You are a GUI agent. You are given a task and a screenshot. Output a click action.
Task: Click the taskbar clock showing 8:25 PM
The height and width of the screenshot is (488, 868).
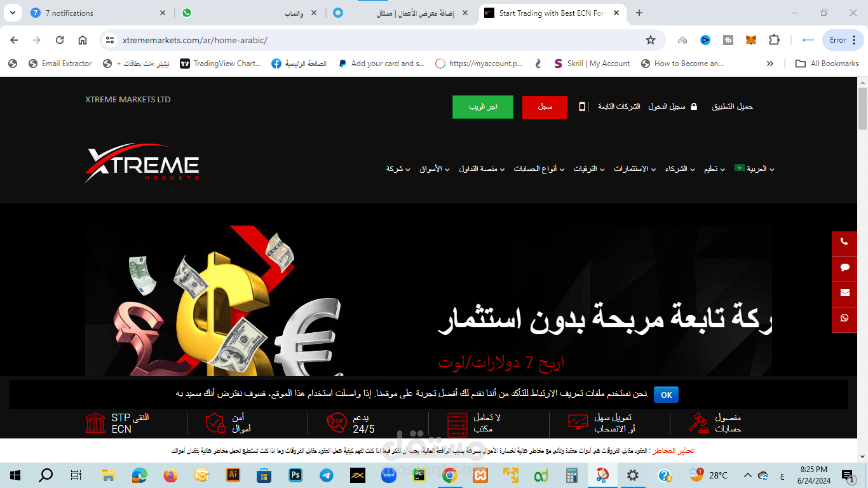pos(814,475)
